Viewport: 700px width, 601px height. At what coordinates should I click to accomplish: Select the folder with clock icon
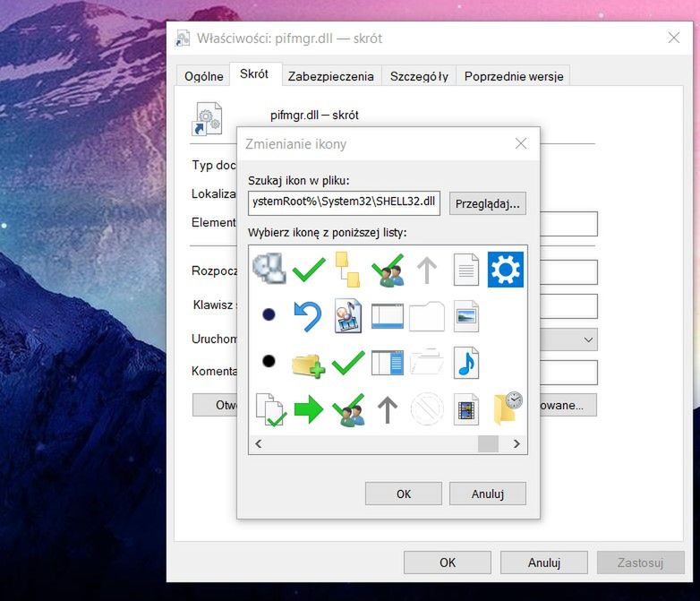pos(508,408)
